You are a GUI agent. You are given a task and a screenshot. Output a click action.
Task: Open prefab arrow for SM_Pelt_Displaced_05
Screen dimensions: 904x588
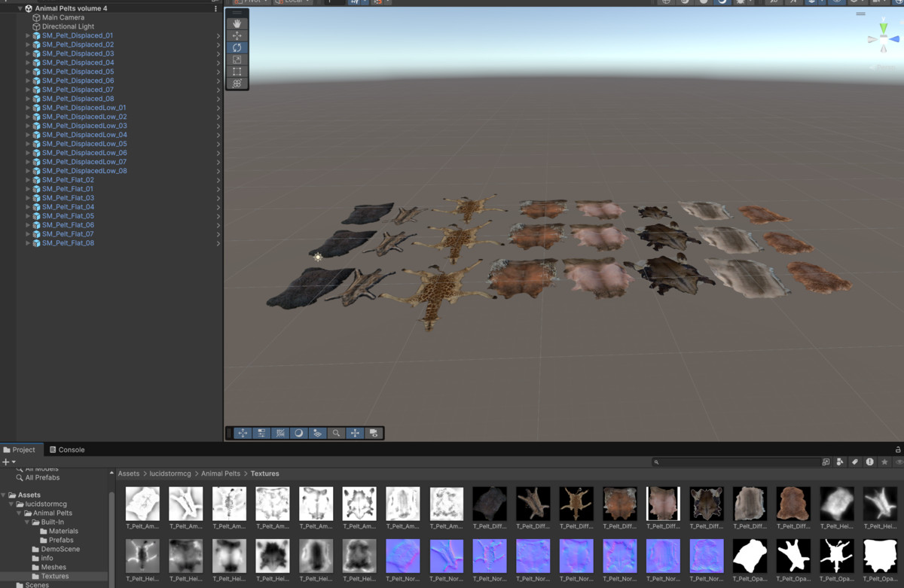pyautogui.click(x=218, y=72)
